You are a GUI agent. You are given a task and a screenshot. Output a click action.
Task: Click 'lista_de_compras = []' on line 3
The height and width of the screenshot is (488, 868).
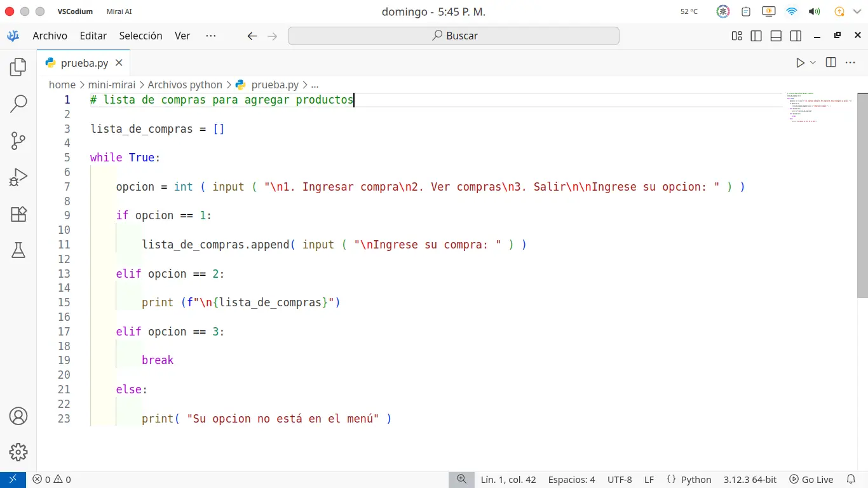pos(158,129)
